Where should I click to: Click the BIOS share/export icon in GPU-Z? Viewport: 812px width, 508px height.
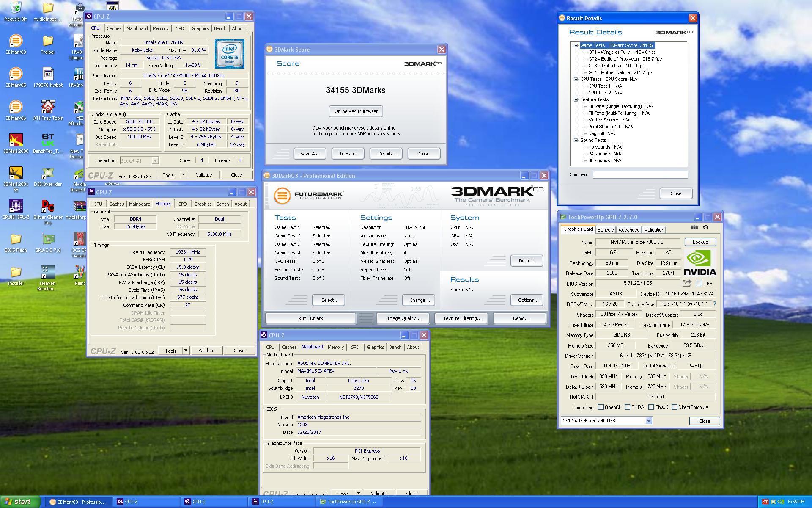click(x=687, y=283)
